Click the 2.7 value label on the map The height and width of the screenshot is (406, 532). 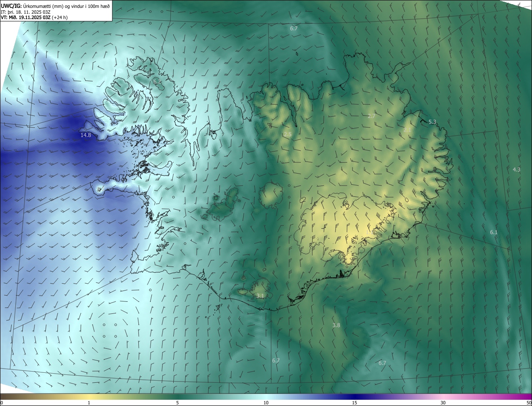372,116
